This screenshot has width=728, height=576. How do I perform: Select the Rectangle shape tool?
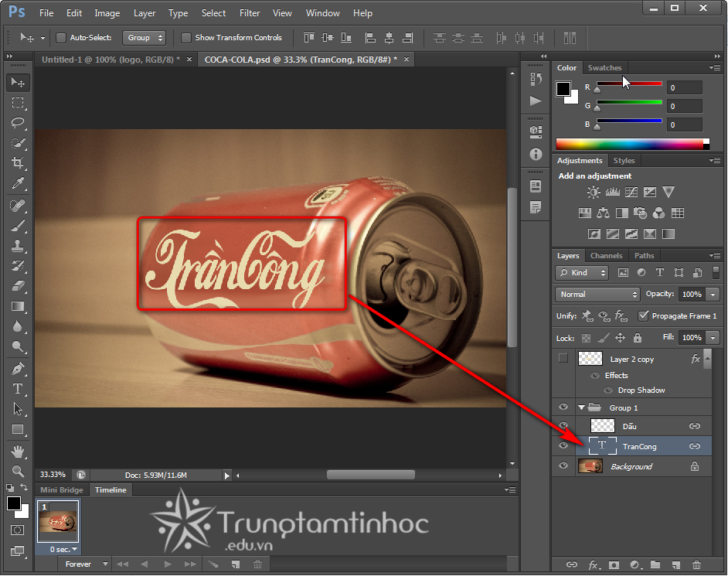[x=18, y=429]
